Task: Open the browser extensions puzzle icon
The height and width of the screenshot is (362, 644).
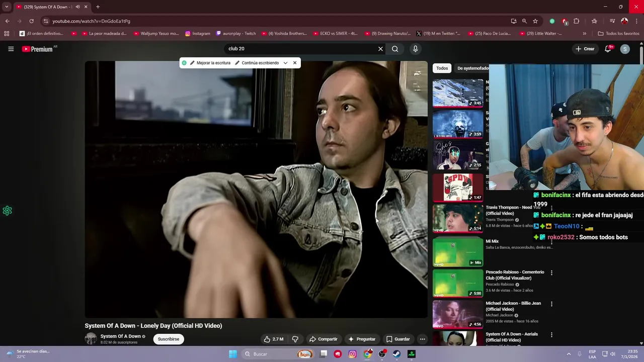Action: 577,21
